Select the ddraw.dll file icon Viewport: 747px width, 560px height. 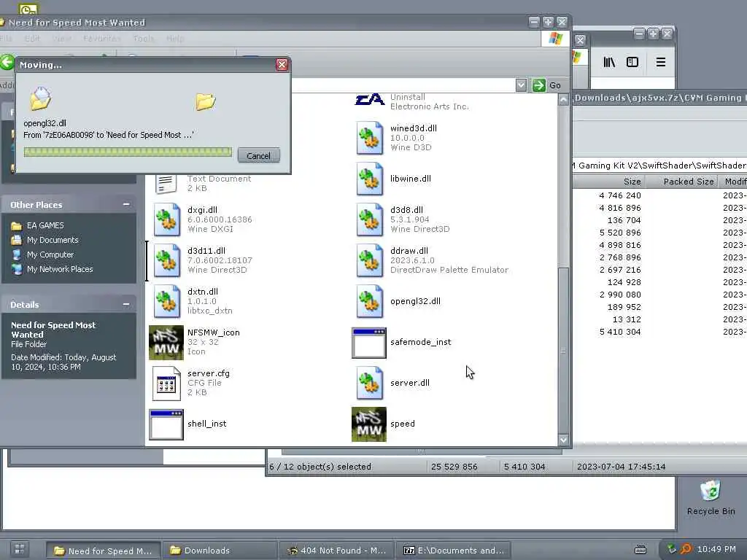369,260
